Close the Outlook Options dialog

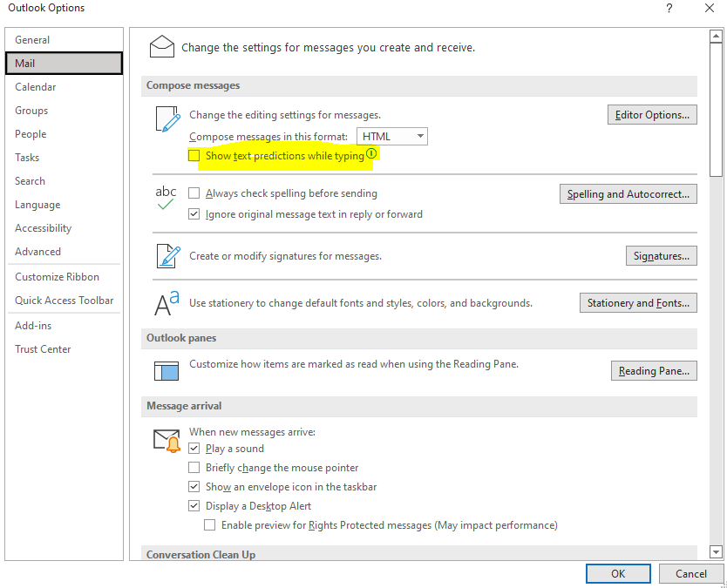[x=710, y=8]
